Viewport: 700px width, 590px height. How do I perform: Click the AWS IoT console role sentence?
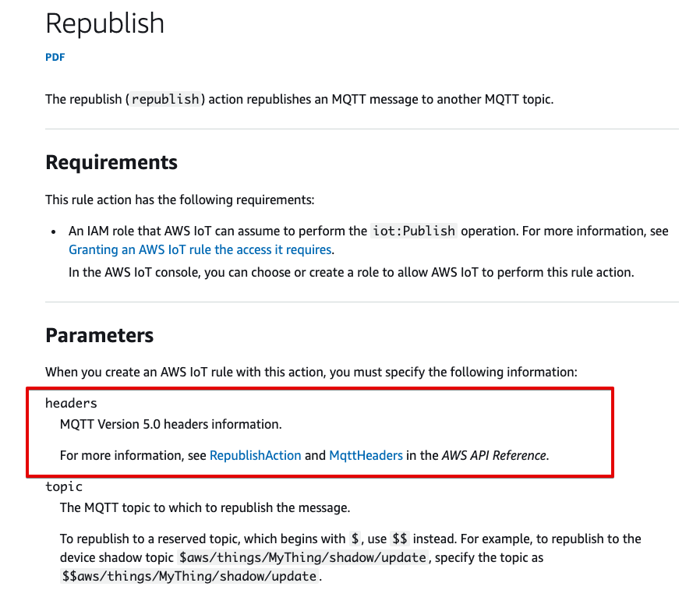click(x=352, y=272)
